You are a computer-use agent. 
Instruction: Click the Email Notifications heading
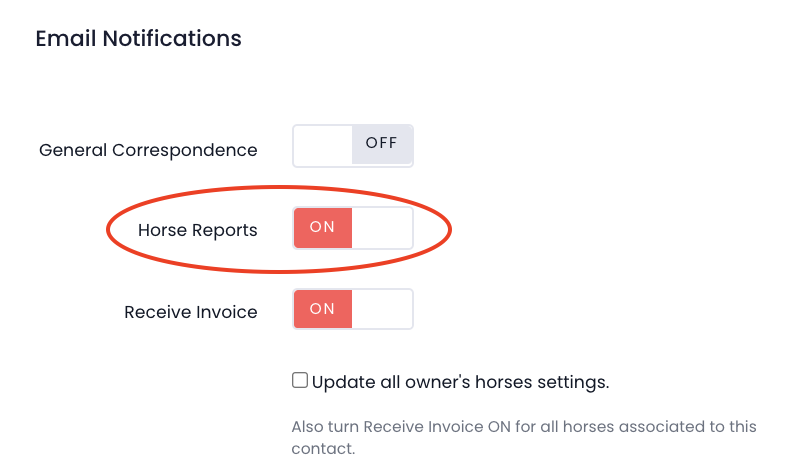(138, 39)
